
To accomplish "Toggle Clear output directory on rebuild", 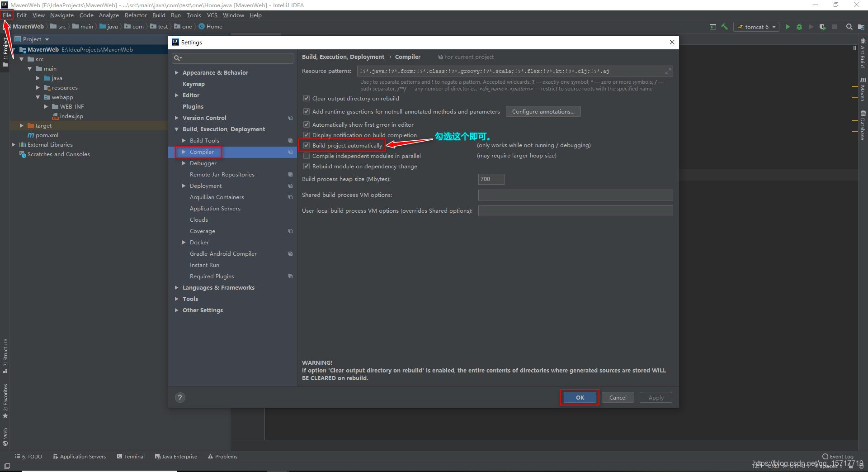I will tap(307, 99).
